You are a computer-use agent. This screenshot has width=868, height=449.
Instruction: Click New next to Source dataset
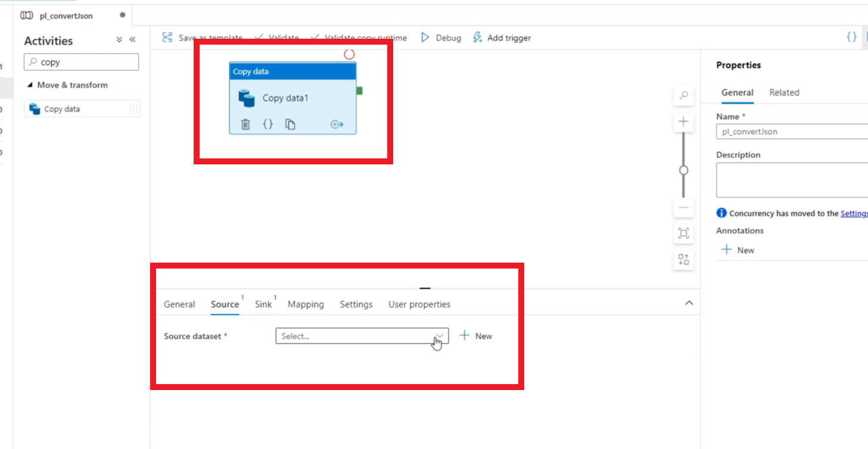tap(475, 336)
